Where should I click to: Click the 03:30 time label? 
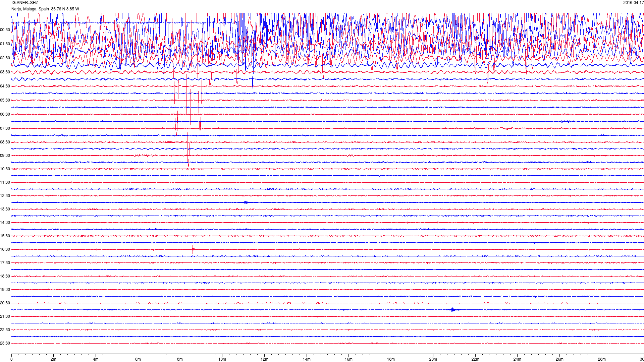click(5, 72)
